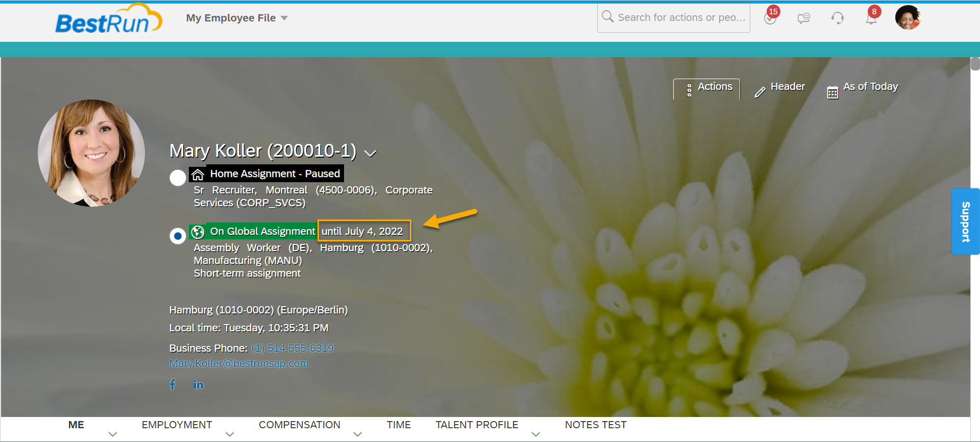Expand the Mary Koller name chevron
The width and height of the screenshot is (980, 442).
(x=370, y=153)
